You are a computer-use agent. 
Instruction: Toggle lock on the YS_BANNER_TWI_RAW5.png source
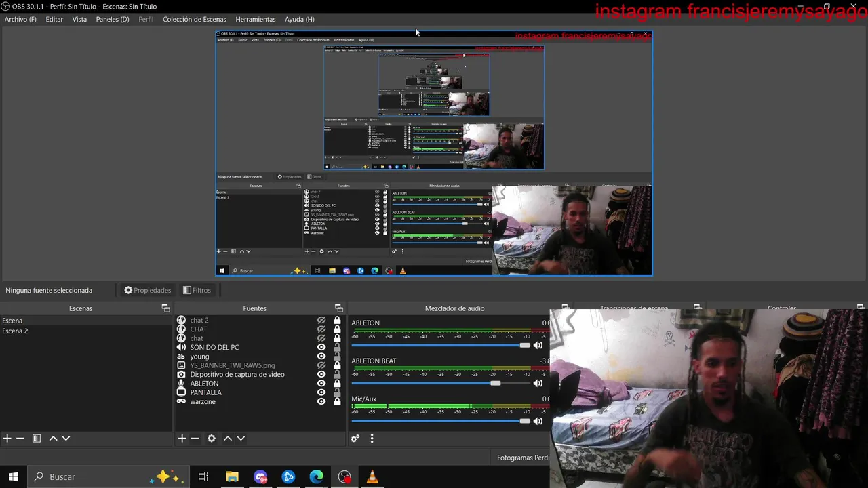click(337, 365)
